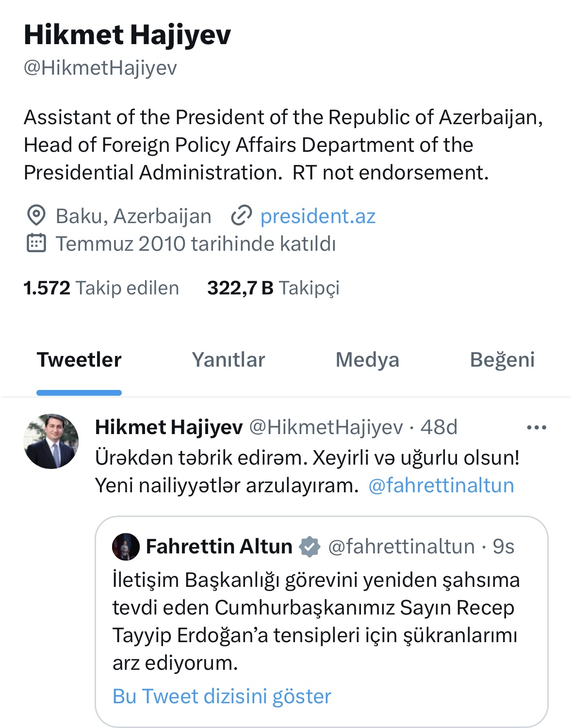Switch to the Yanıtlar tab
Screen dimensions: 572x728
click(229, 360)
